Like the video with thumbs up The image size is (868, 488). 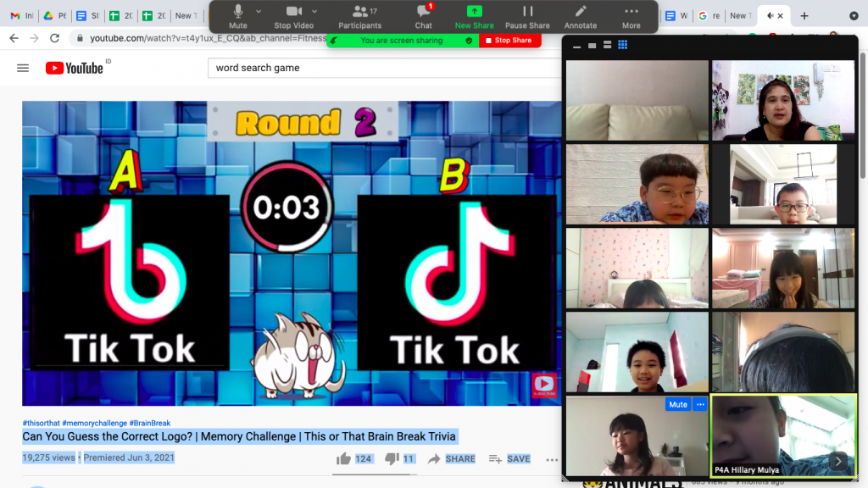tap(344, 458)
